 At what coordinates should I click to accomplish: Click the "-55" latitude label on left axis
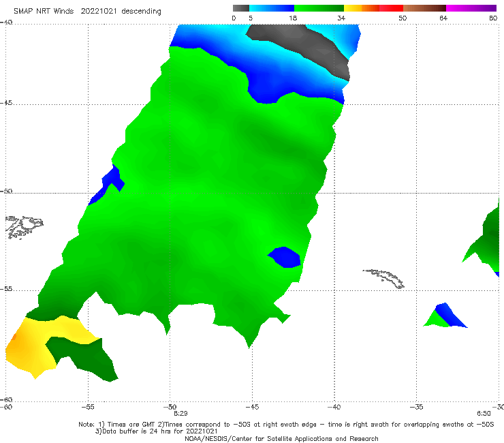click(6, 288)
